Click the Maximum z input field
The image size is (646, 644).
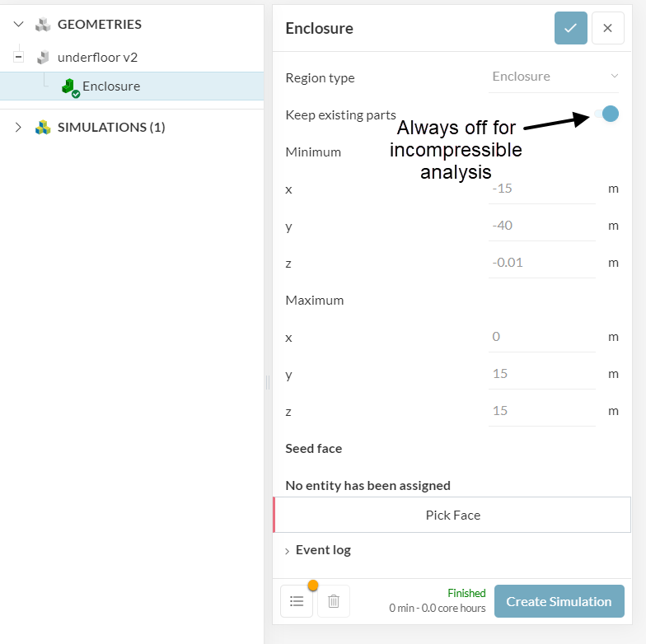click(542, 411)
